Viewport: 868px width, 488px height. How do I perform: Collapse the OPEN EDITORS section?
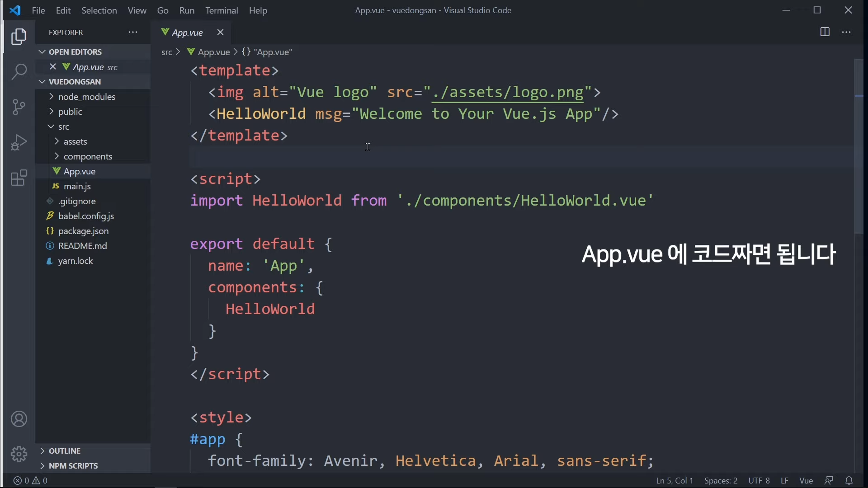(x=75, y=52)
